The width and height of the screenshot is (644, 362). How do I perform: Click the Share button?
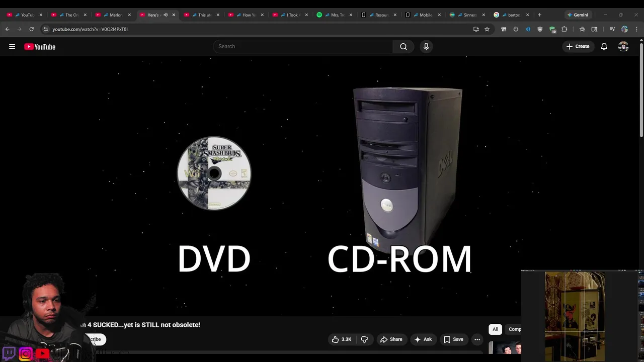pos(391,339)
